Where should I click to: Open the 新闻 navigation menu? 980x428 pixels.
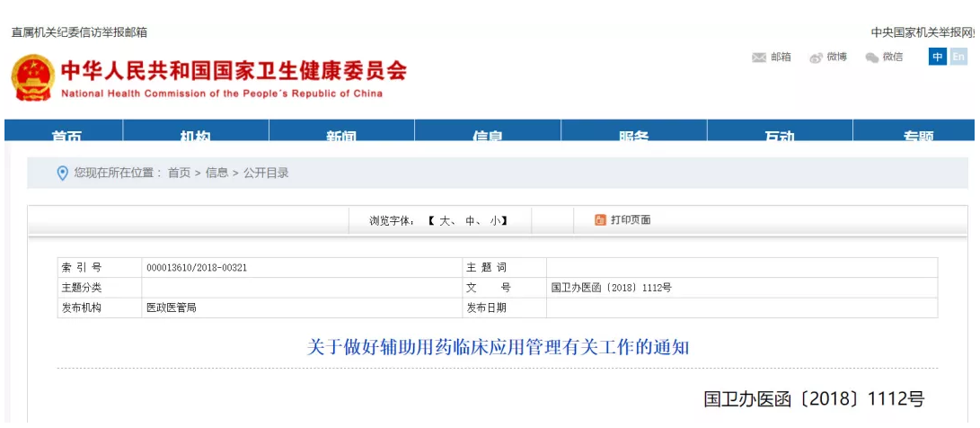click(341, 135)
